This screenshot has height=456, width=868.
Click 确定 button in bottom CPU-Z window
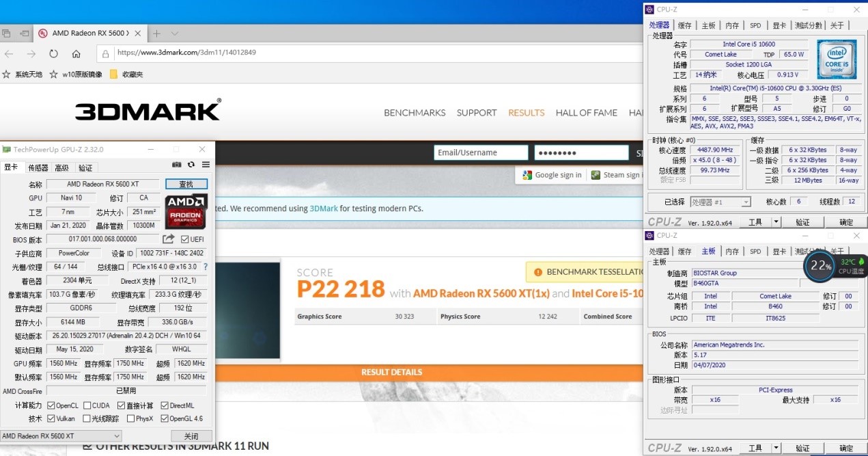tap(846, 448)
